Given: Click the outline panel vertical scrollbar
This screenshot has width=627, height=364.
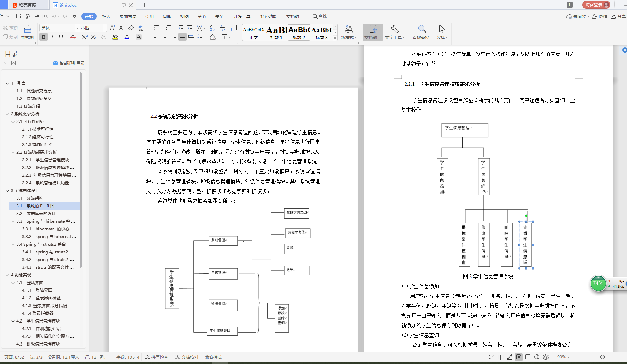Looking at the screenshot, I should tap(81, 170).
